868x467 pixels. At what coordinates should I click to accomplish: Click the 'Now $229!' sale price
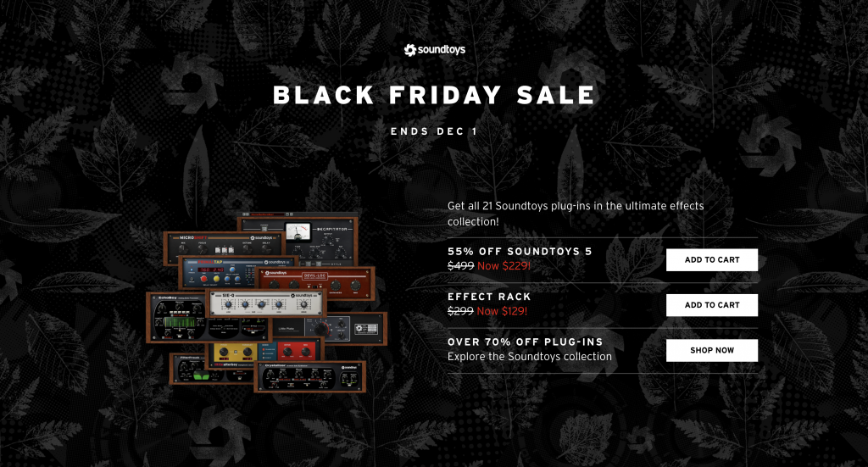[504, 266]
